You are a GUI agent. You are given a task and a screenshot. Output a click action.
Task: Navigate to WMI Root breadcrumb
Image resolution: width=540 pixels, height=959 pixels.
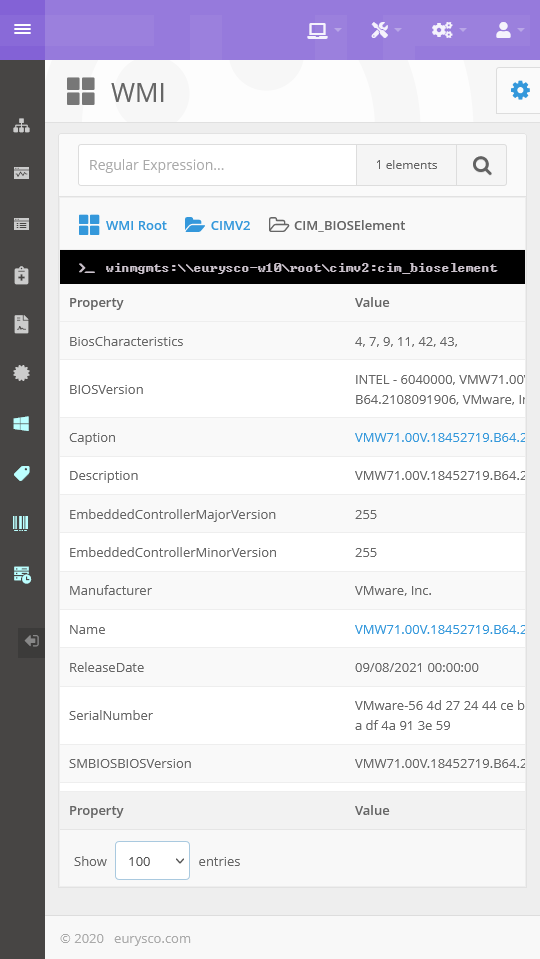pos(123,225)
